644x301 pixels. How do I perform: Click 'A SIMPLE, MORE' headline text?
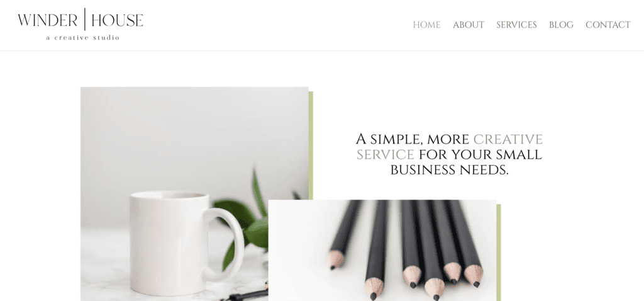[x=413, y=139]
